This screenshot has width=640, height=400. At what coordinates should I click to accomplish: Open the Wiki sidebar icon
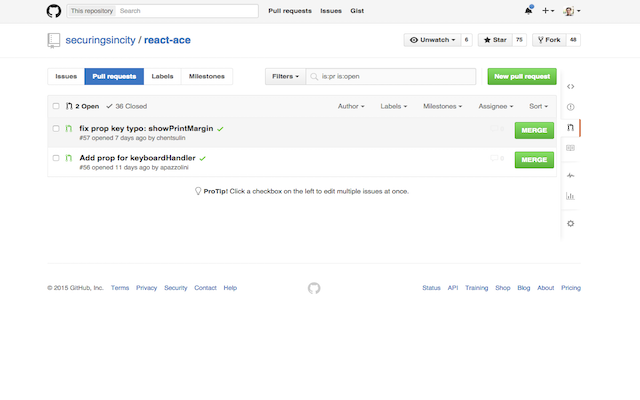571,148
